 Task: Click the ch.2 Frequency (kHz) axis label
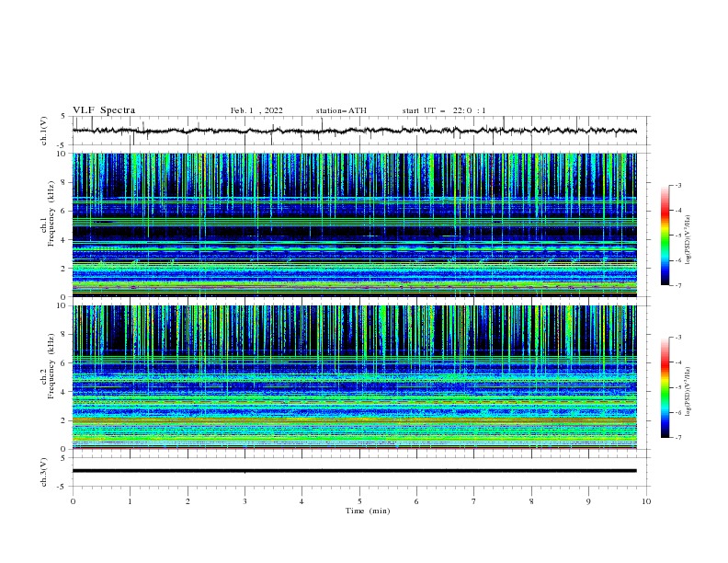pos(48,366)
